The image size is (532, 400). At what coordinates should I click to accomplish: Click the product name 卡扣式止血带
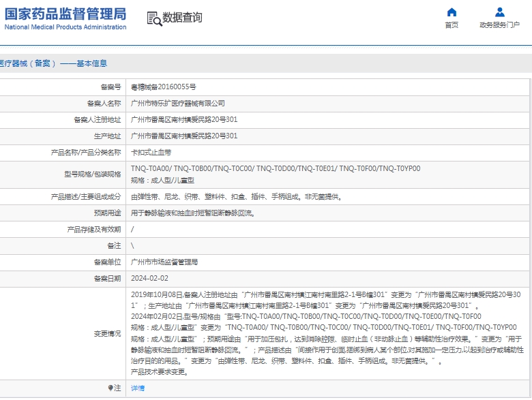coord(151,153)
